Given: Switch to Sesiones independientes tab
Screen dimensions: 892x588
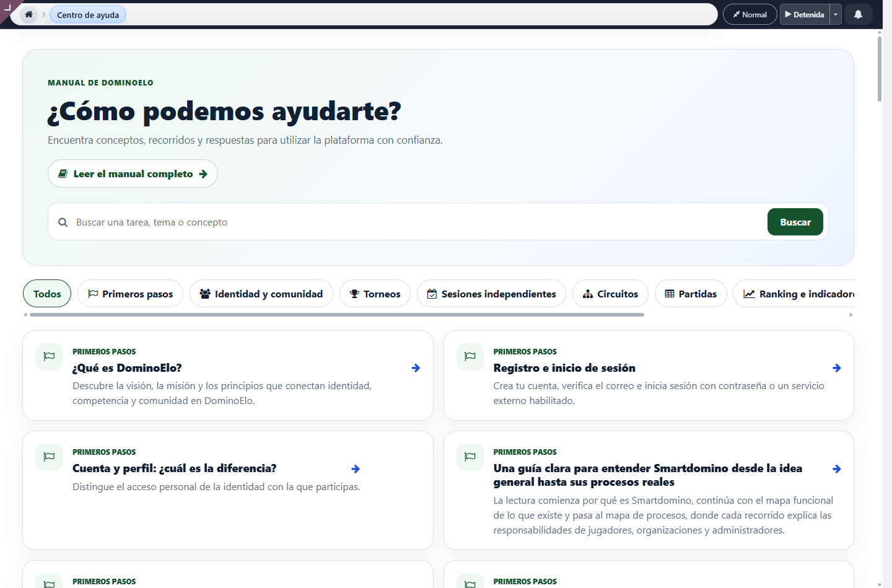Looking at the screenshot, I should 491,294.
